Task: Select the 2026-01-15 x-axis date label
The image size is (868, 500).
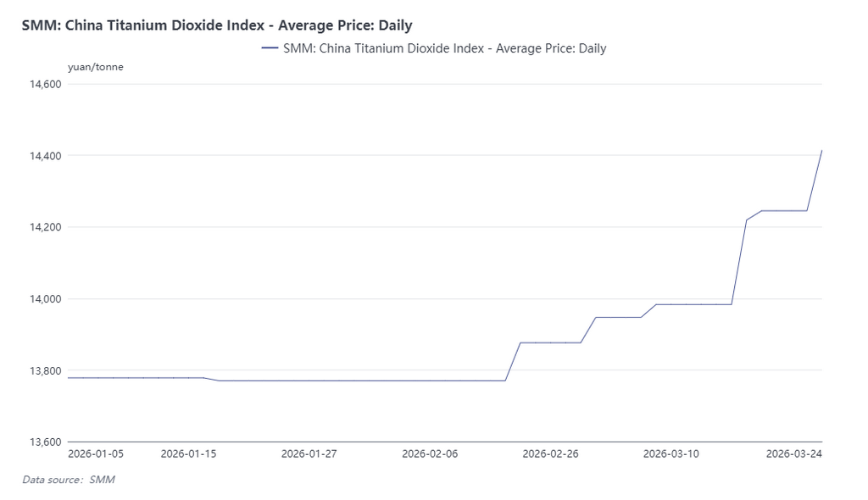Action: pos(188,453)
